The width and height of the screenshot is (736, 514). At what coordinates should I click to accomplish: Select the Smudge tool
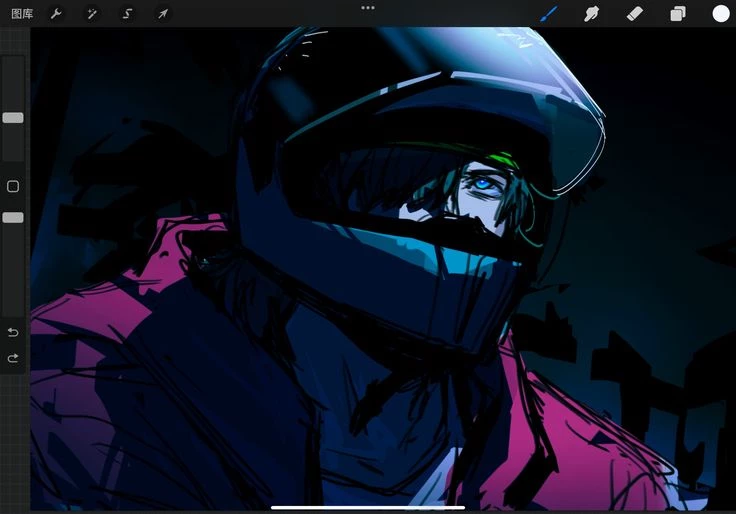point(591,14)
